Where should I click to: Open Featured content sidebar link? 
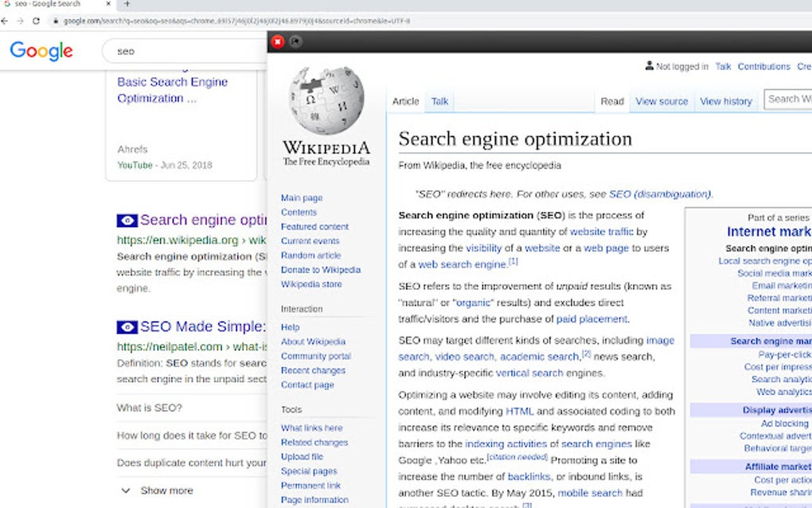pyautogui.click(x=314, y=227)
